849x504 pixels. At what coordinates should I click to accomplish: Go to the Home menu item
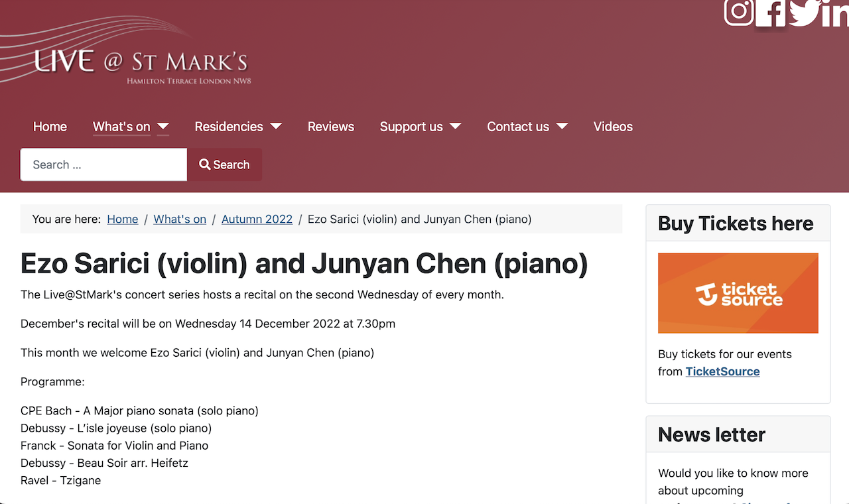pos(50,127)
